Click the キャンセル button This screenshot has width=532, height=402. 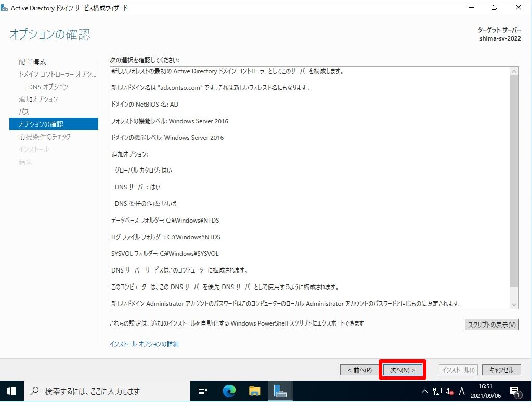pyautogui.click(x=501, y=370)
